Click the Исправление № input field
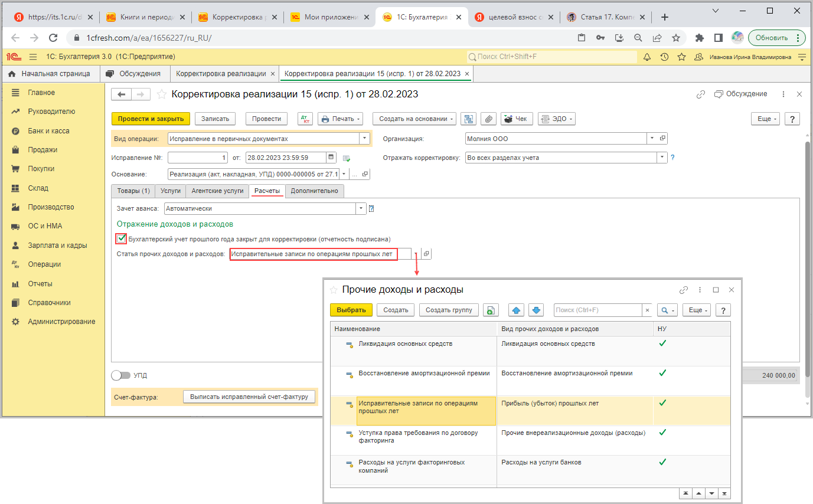This screenshot has height=504, width=813. (x=198, y=158)
